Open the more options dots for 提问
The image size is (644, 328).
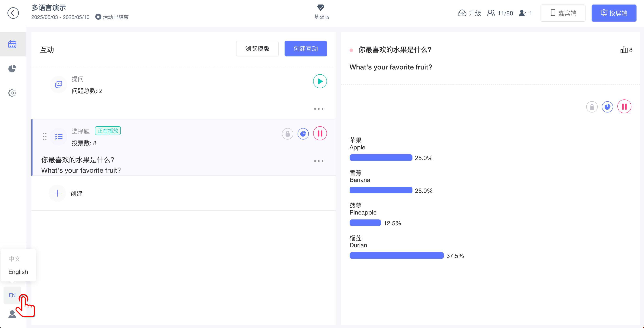[x=319, y=109]
